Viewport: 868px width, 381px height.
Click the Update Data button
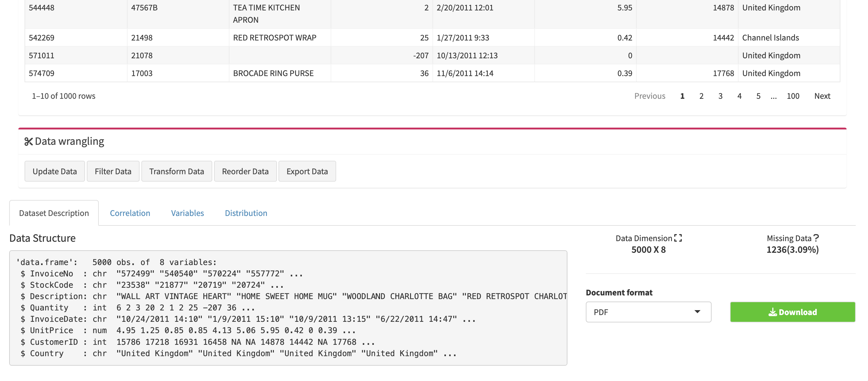point(54,171)
